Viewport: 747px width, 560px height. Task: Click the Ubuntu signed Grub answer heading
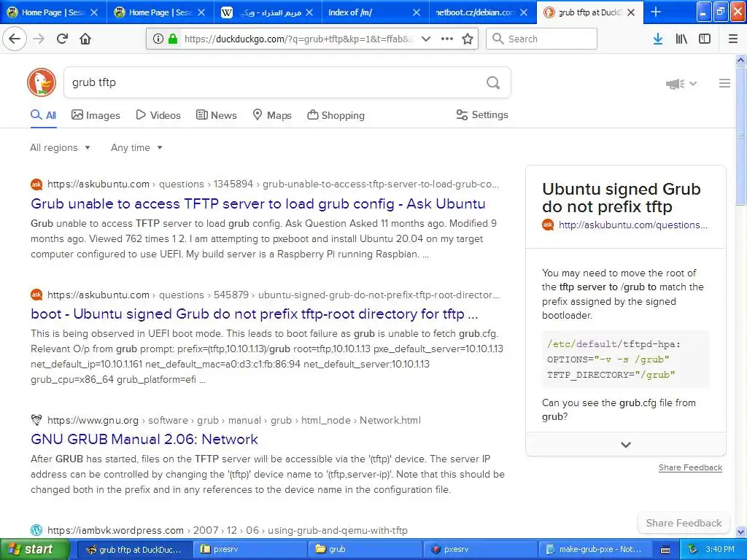pyautogui.click(x=622, y=198)
